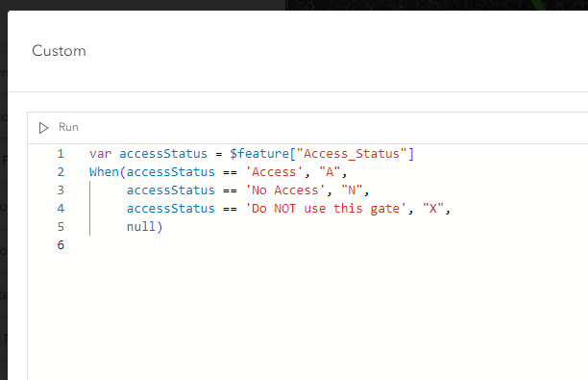Click accessStatus on line 3

pos(171,190)
